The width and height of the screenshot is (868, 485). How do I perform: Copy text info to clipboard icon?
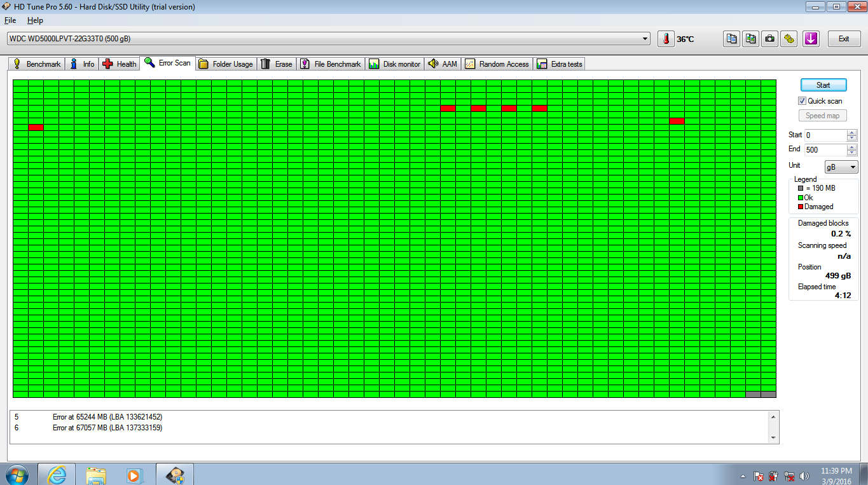pos(732,39)
